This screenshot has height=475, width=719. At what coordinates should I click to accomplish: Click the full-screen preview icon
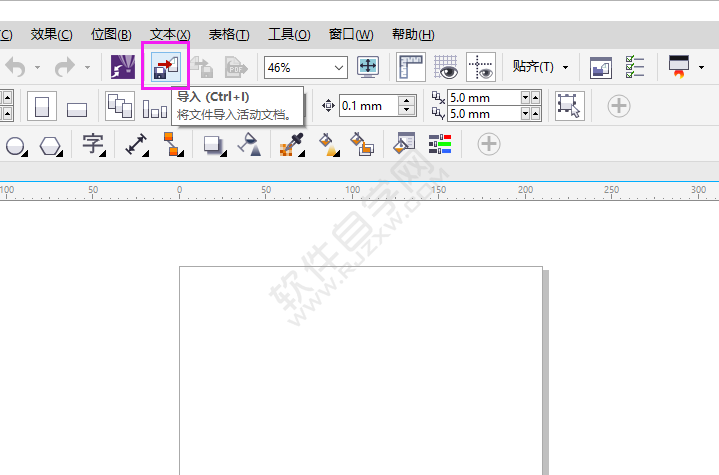368,67
